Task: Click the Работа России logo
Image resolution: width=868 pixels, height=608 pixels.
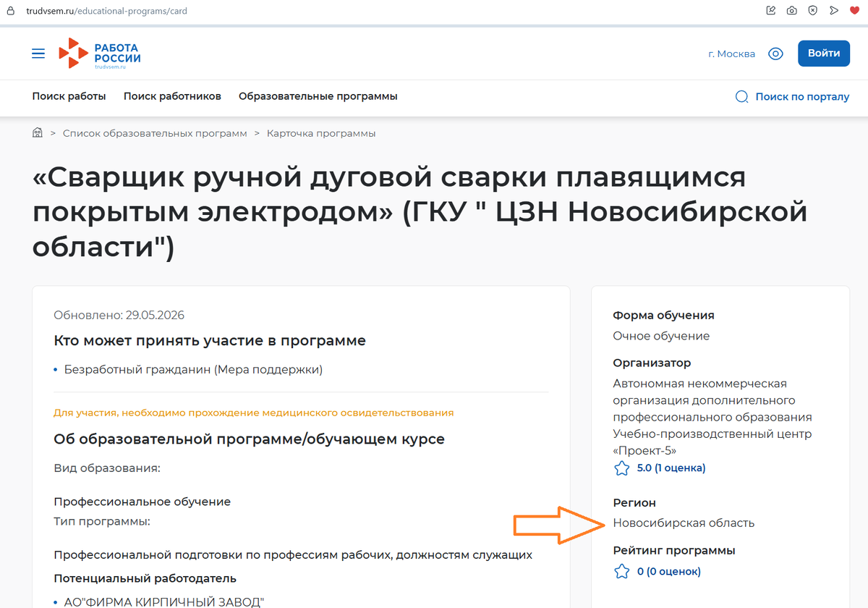Action: pyautogui.click(x=99, y=54)
